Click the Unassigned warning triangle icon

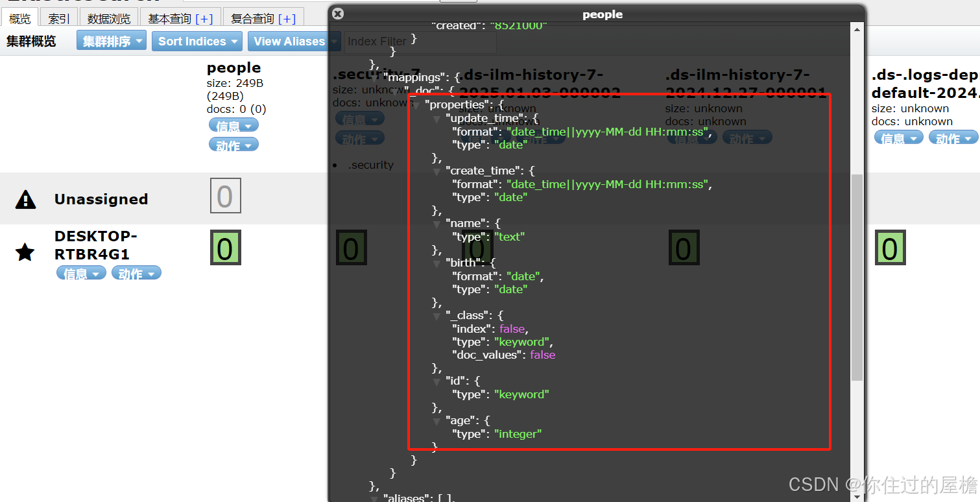point(25,199)
